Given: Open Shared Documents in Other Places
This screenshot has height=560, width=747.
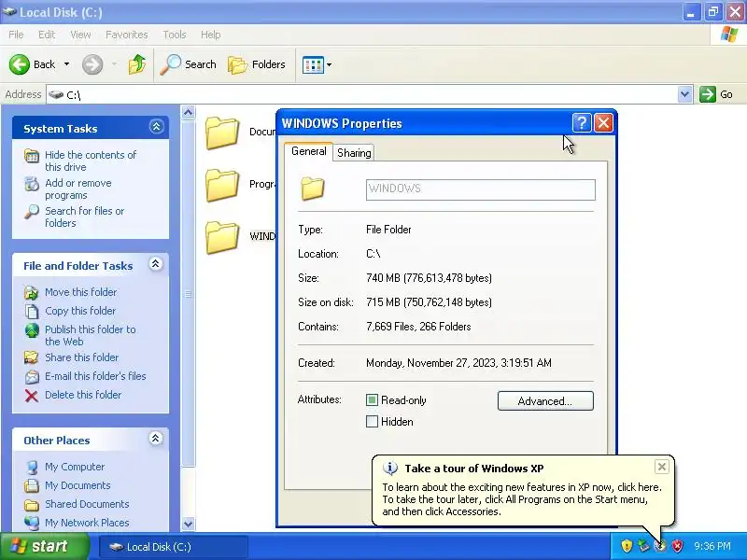Looking at the screenshot, I should [87, 504].
